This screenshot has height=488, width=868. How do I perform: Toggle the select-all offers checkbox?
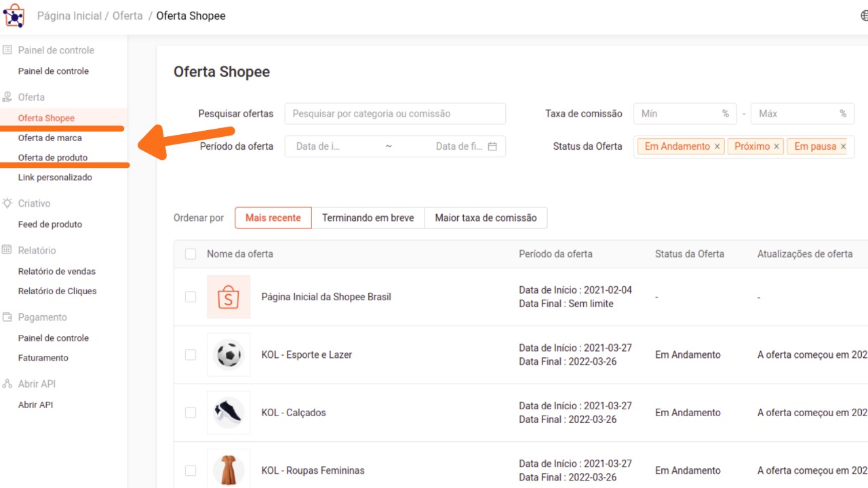[x=191, y=254]
